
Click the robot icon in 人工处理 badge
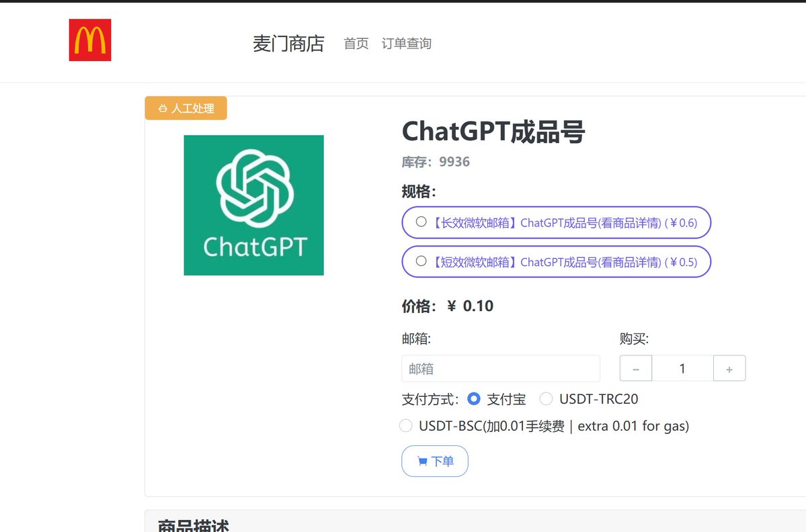point(163,108)
